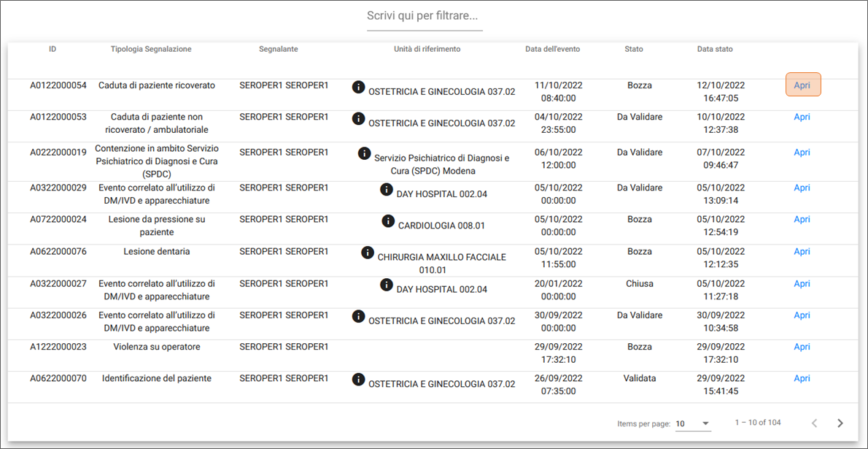Image resolution: width=868 pixels, height=449 pixels.
Task: Open the Lesione dentaria report via Apri
Action: tap(802, 251)
